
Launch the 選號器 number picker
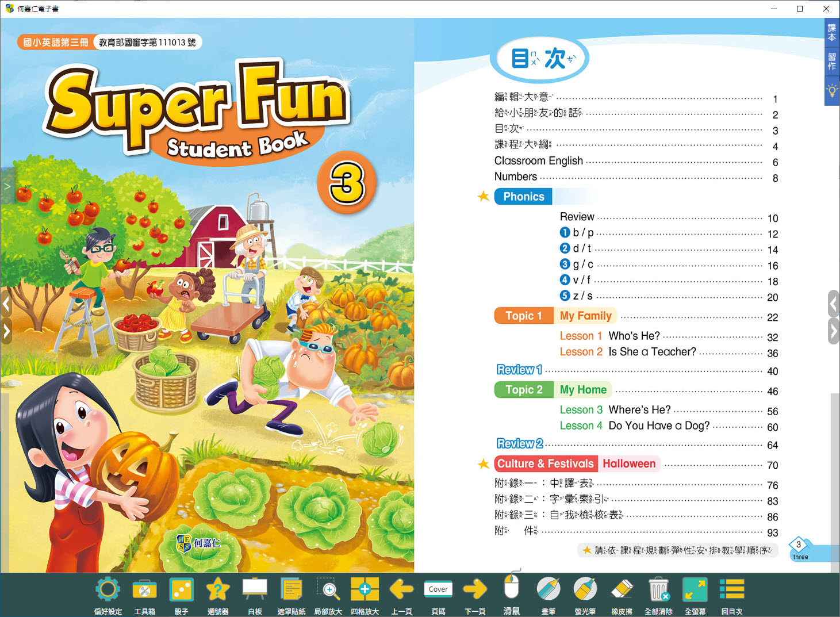pyautogui.click(x=218, y=590)
